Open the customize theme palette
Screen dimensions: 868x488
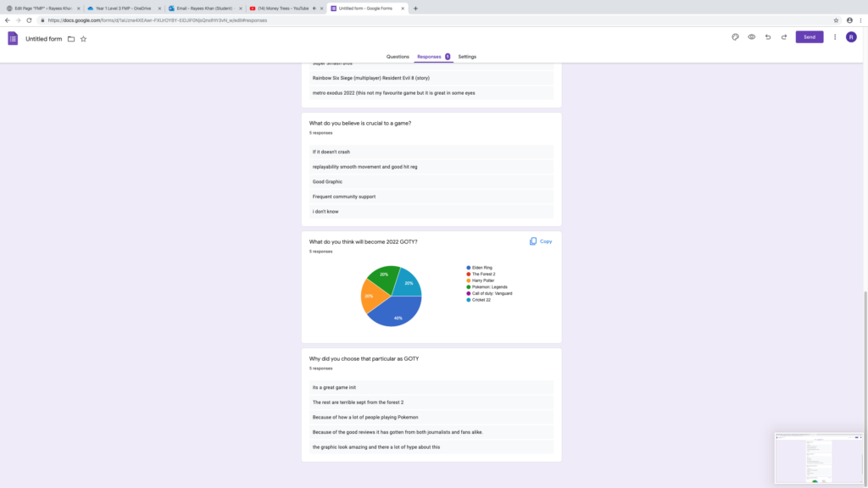(x=735, y=37)
